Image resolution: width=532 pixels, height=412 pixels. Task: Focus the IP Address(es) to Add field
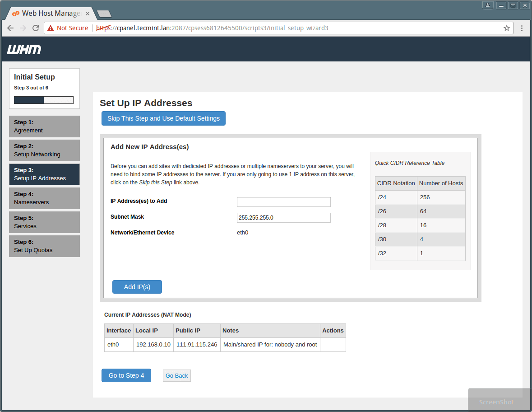[x=283, y=202]
